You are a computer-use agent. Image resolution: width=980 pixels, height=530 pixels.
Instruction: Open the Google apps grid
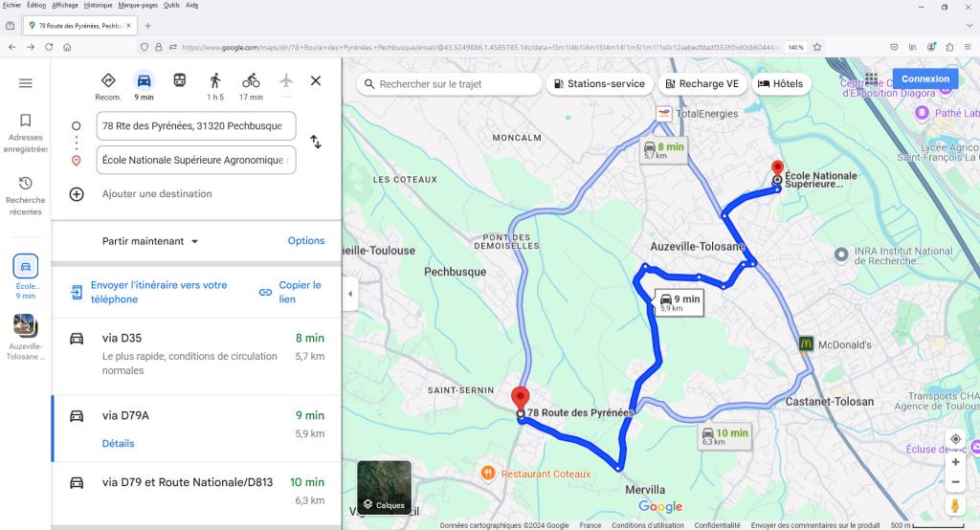point(871,79)
